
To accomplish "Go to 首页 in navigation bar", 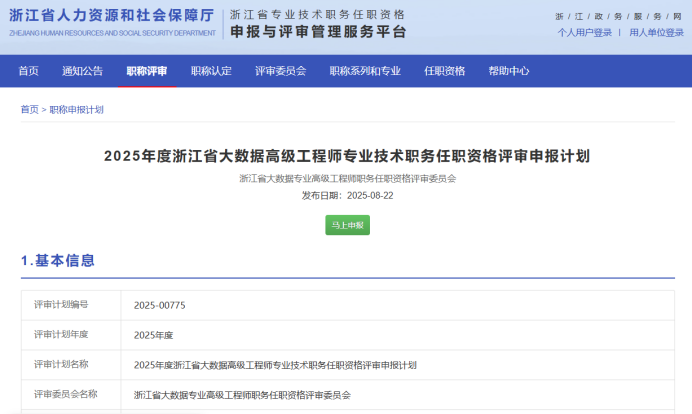I will click(x=29, y=71).
